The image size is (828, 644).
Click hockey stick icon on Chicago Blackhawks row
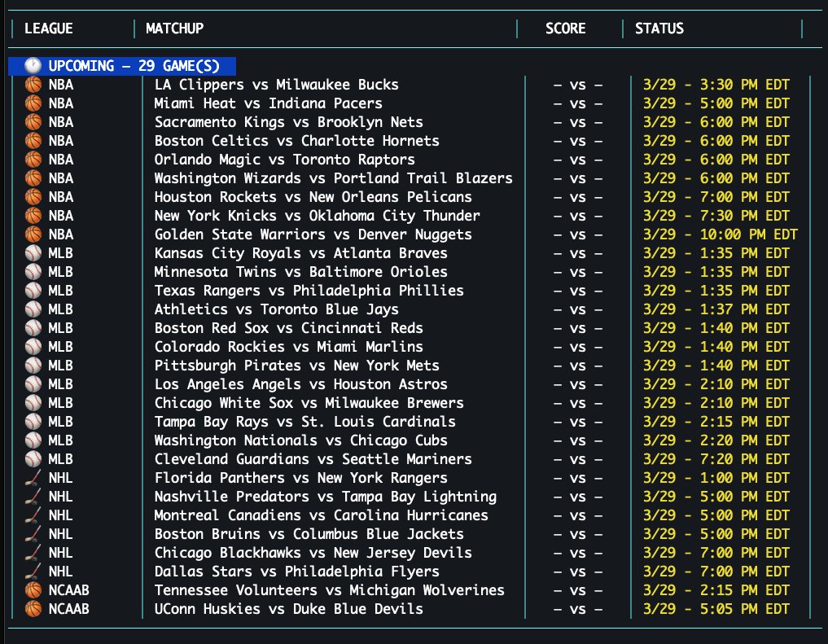[x=33, y=553]
